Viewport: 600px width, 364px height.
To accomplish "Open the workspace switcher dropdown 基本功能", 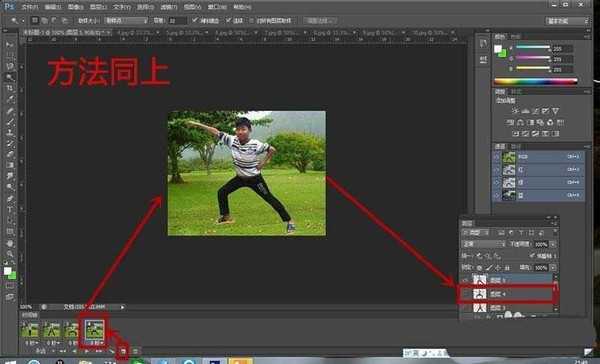I will coord(567,21).
